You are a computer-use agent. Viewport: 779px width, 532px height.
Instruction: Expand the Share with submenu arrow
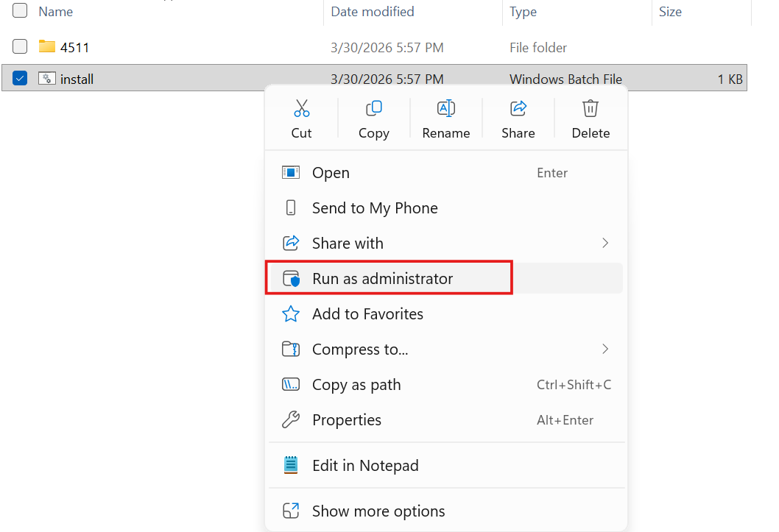[x=605, y=243]
